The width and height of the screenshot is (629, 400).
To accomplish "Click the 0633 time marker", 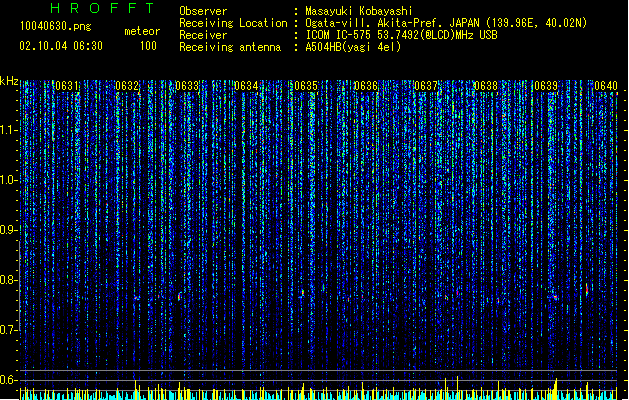I will click(187, 86).
